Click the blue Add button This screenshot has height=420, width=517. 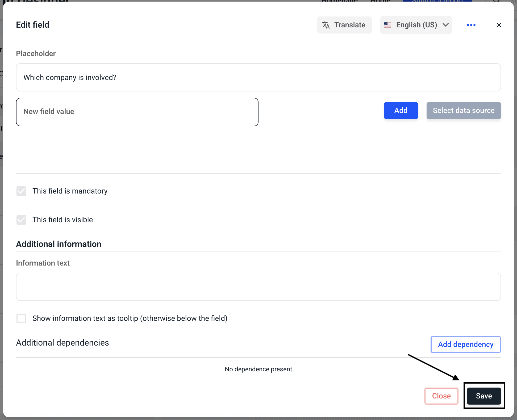coord(401,111)
